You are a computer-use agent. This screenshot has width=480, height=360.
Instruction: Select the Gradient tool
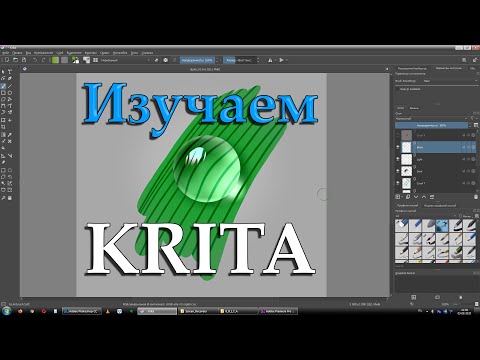click(3, 135)
